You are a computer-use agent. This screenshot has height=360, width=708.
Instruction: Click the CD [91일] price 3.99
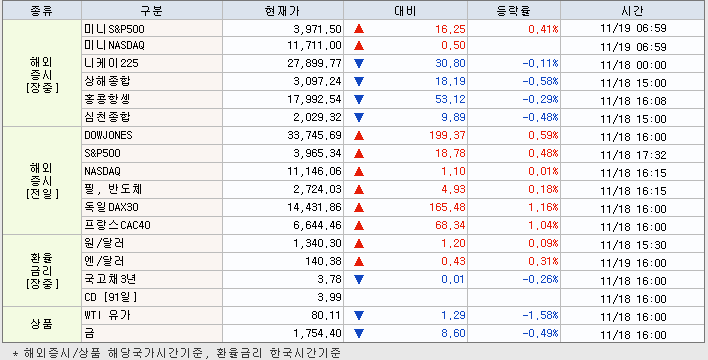329,297
